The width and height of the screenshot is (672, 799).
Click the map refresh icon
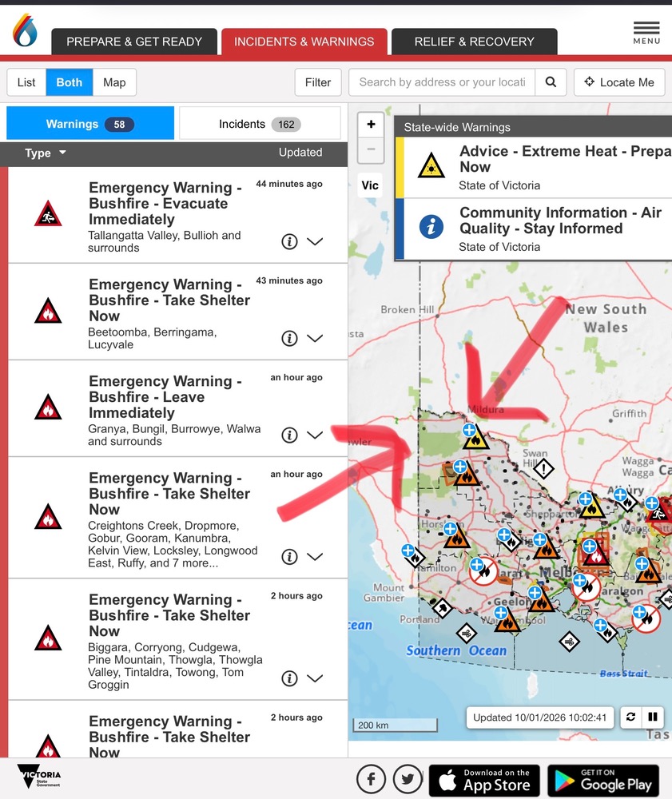pos(630,717)
